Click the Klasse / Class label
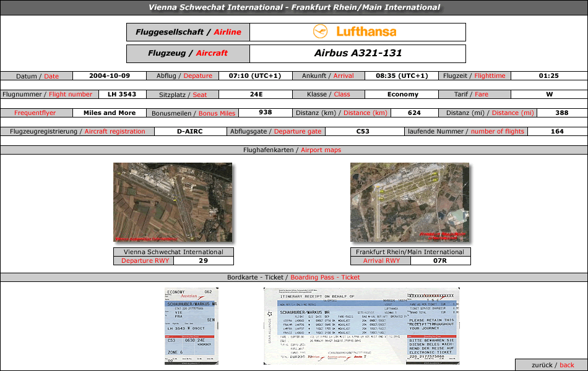Image resolution: width=588 pixels, height=371 pixels. (329, 95)
